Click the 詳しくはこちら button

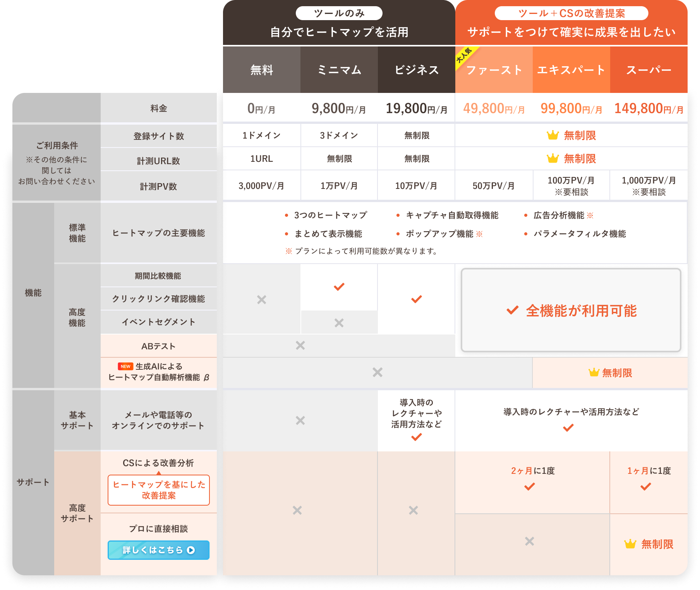pos(158,550)
